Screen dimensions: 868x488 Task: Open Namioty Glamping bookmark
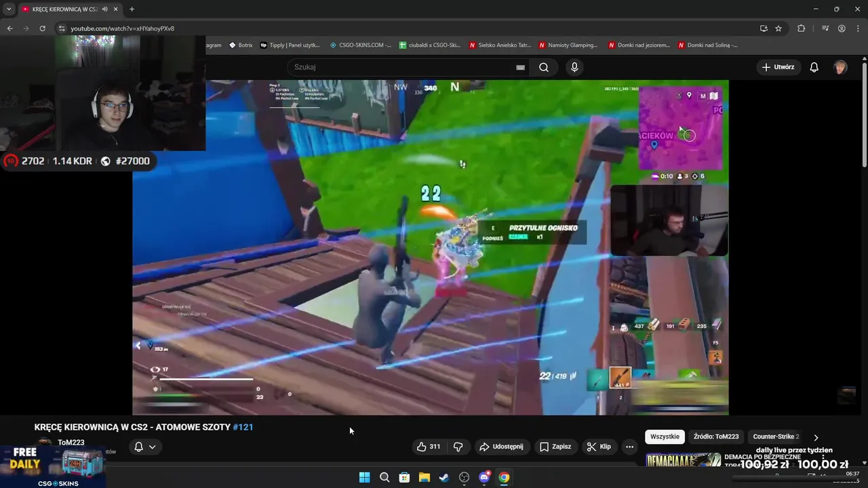pyautogui.click(x=568, y=45)
